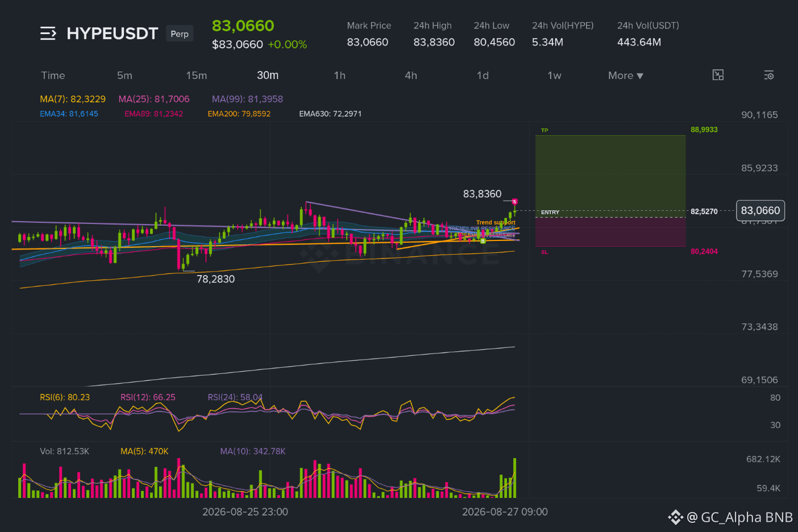Click the MA(99): 81,3958 indicator label
This screenshot has width=798, height=532.
pos(247,99)
